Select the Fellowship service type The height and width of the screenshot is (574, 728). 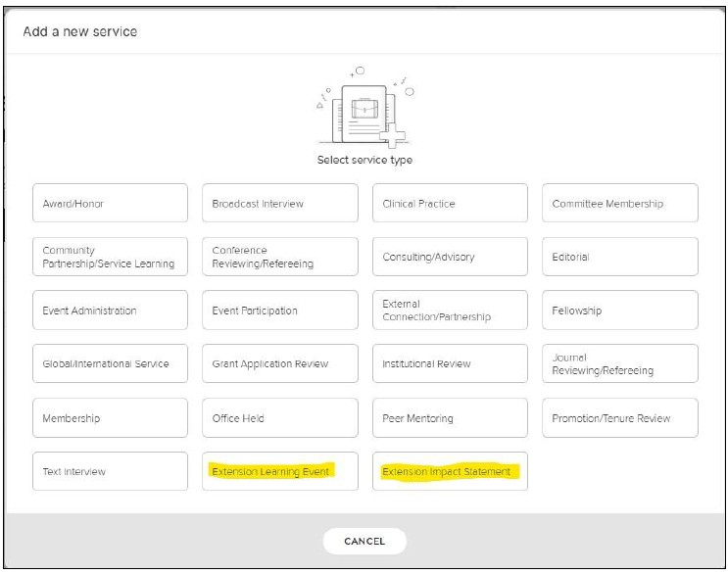click(619, 311)
